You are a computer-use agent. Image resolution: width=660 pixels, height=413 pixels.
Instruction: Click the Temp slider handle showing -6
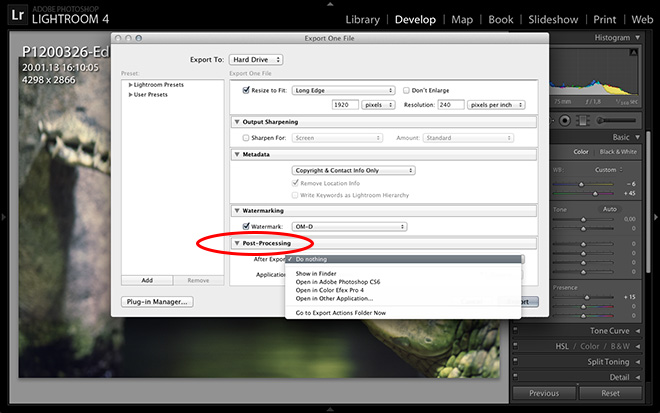pos(581,184)
